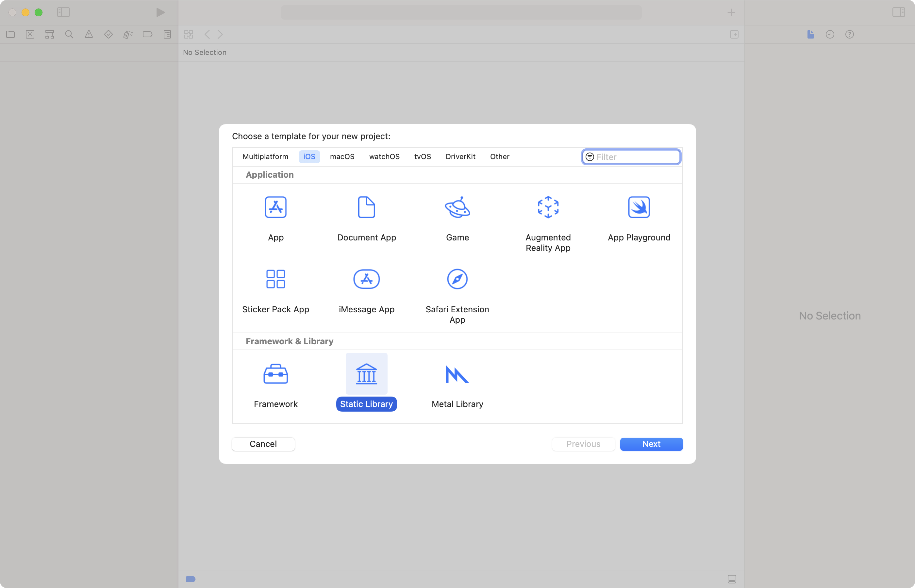Toggle the right inspector panel
915x588 pixels.
pos(898,12)
